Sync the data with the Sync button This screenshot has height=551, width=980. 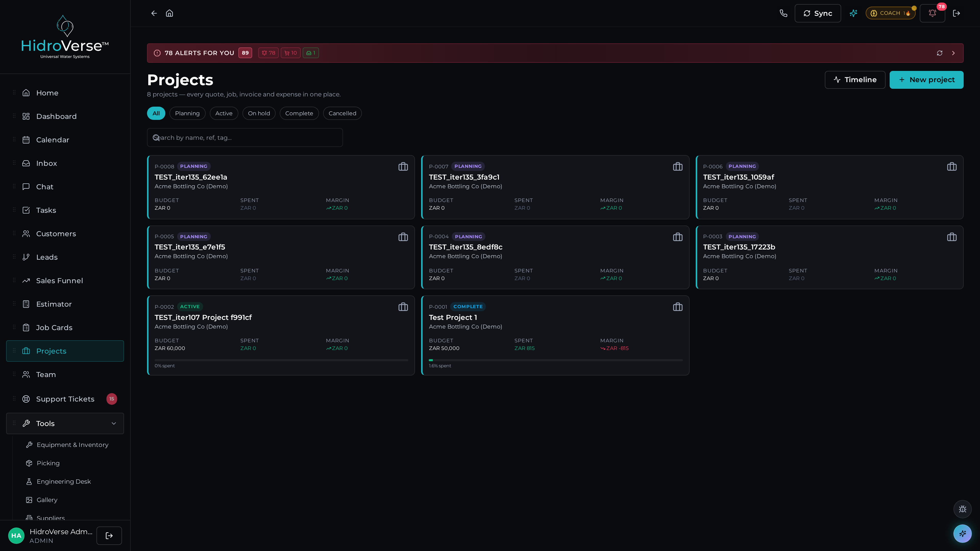click(x=817, y=13)
